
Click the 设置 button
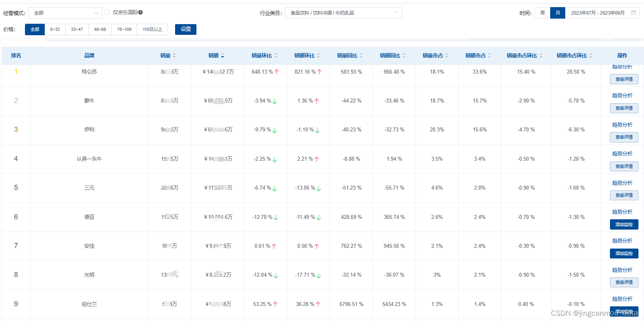pyautogui.click(x=186, y=29)
